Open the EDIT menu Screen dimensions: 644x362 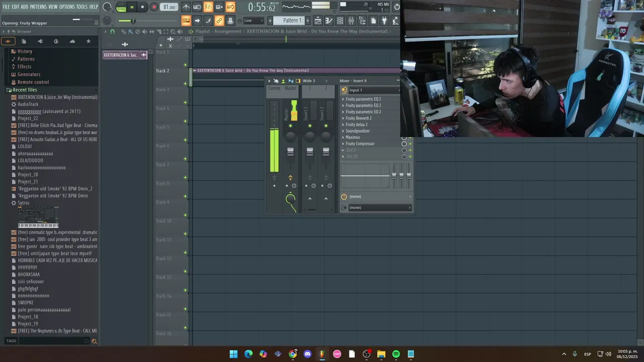click(16, 7)
